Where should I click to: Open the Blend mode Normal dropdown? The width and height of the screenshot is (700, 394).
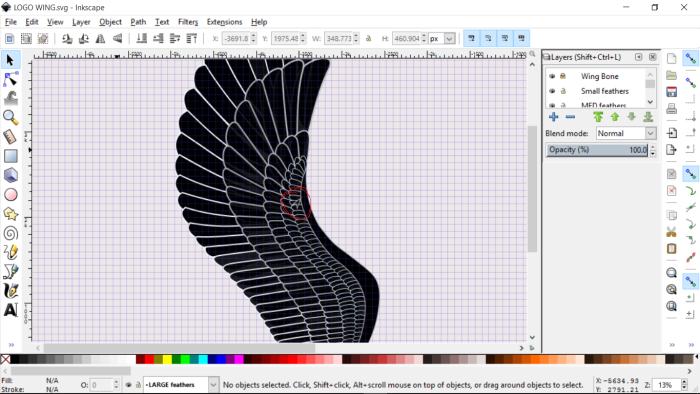(x=650, y=133)
